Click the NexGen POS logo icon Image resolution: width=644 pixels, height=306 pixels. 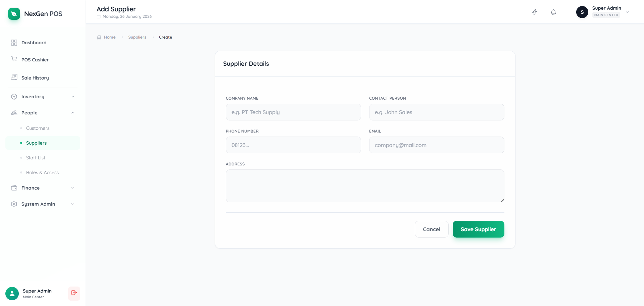pyautogui.click(x=14, y=14)
